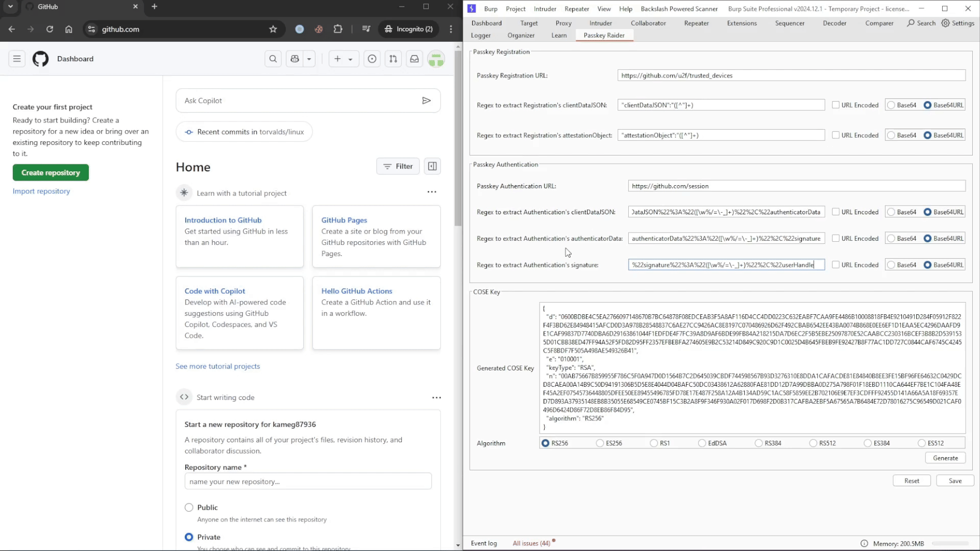980x551 pixels.
Task: Expand the Copilot dropdown arrow in the GitHub header
Action: [x=309, y=59]
